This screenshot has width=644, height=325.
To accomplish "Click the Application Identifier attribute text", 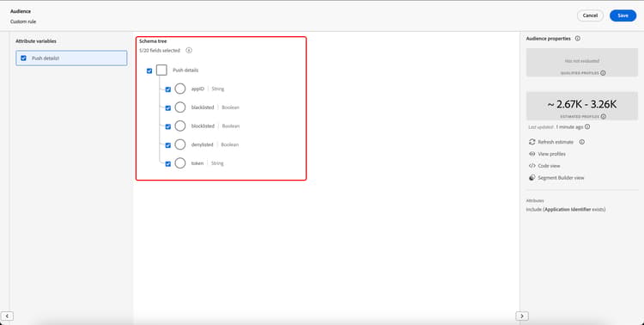I will pyautogui.click(x=568, y=210).
